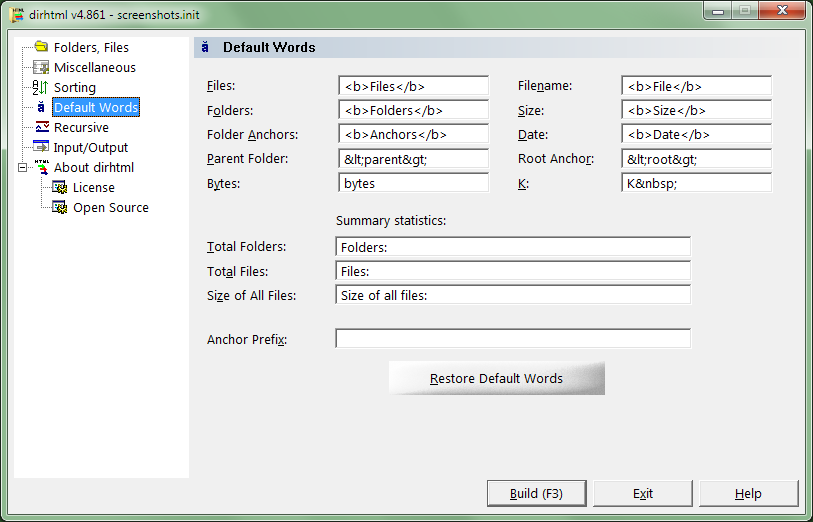Click the Summary statistics label
The width and height of the screenshot is (813, 522).
[390, 221]
